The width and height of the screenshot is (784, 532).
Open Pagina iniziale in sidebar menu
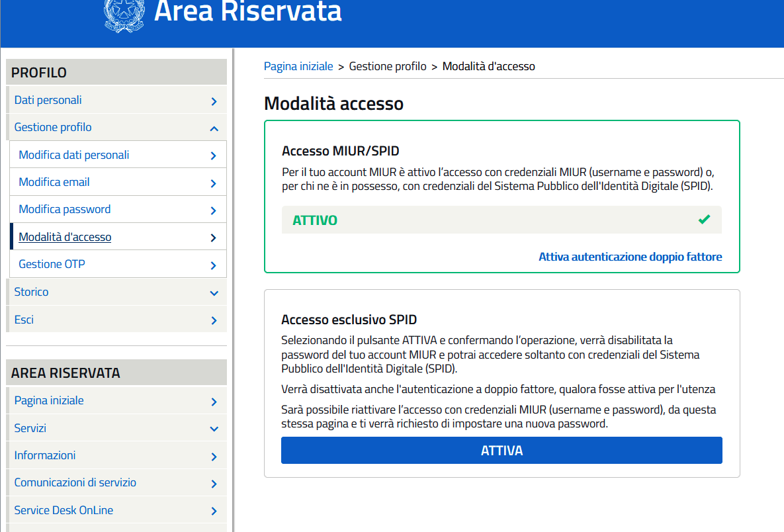point(49,400)
